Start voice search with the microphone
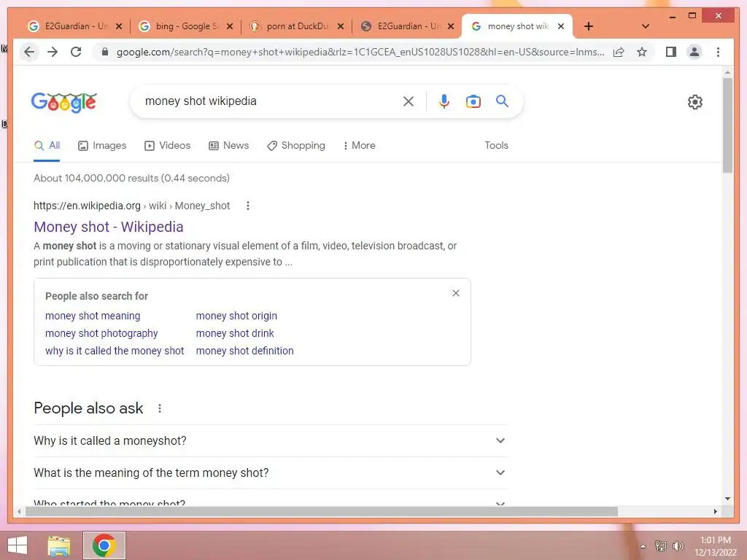Screen dimensions: 747x560 coord(444,101)
